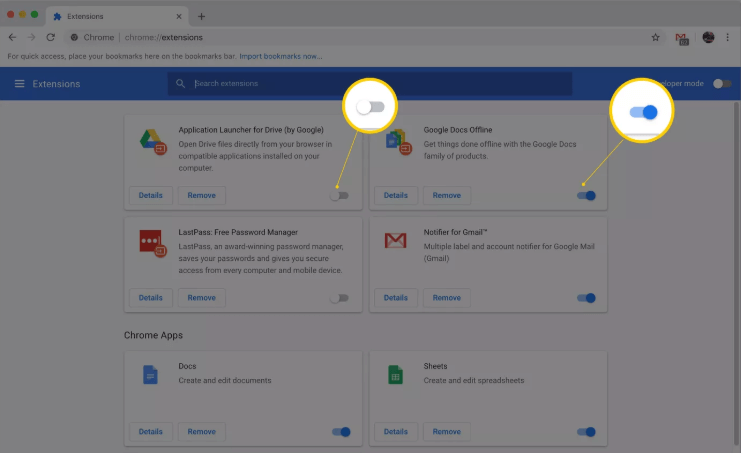Click the Extensions header title
This screenshot has width=741, height=453.
click(x=56, y=84)
